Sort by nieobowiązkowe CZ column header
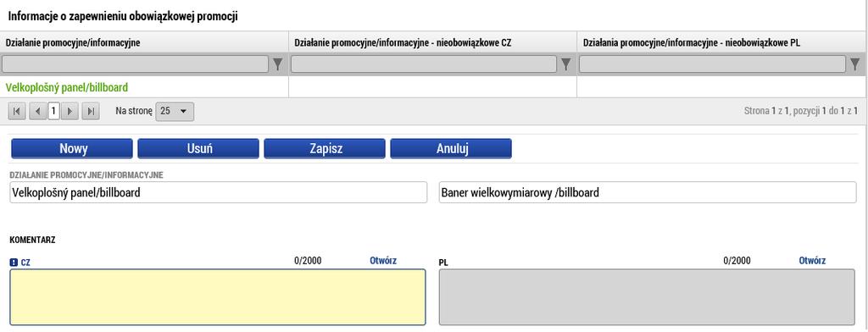This screenshot has width=868, height=332. (x=432, y=42)
